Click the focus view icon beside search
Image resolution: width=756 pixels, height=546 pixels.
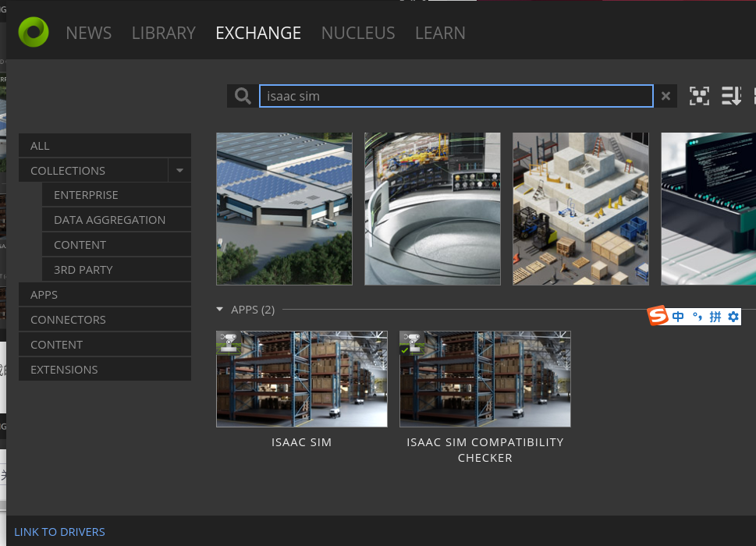pyautogui.click(x=699, y=96)
